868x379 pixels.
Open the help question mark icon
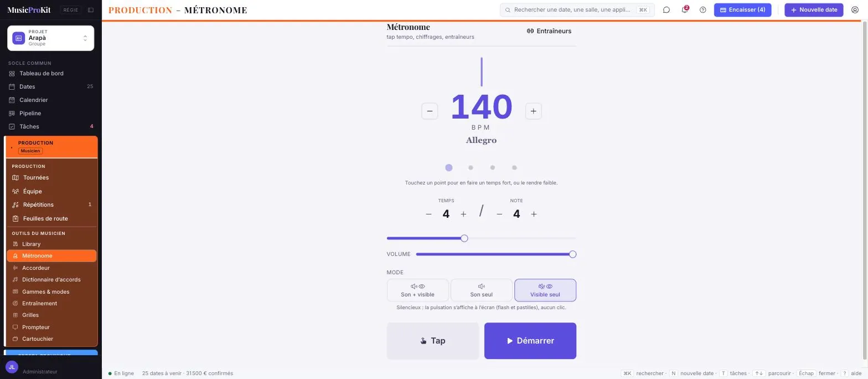click(x=703, y=10)
